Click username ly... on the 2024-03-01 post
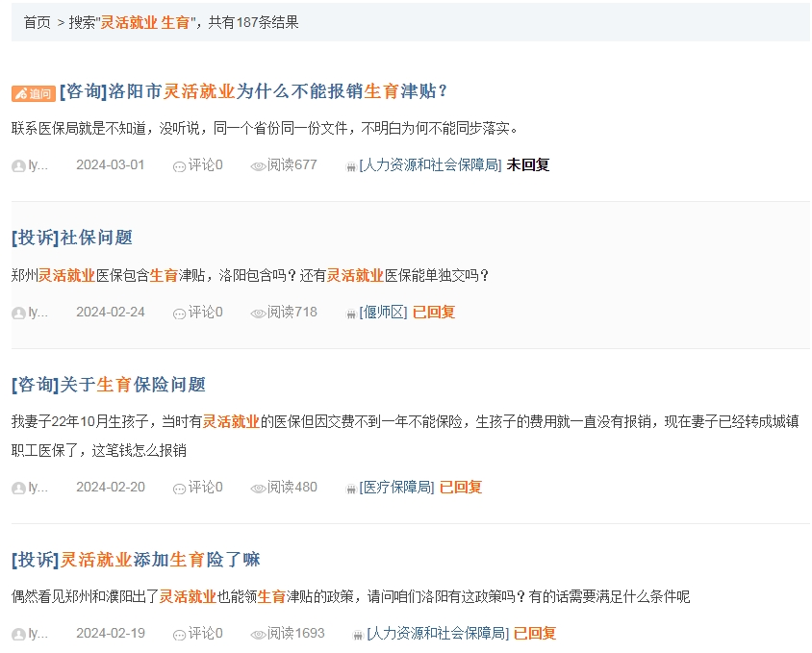812x653 pixels. [38, 165]
